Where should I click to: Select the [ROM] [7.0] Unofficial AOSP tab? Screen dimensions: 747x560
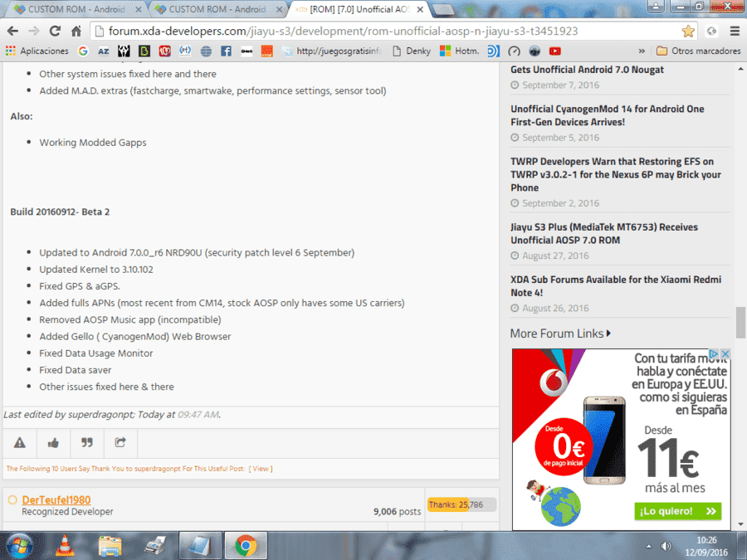point(357,9)
